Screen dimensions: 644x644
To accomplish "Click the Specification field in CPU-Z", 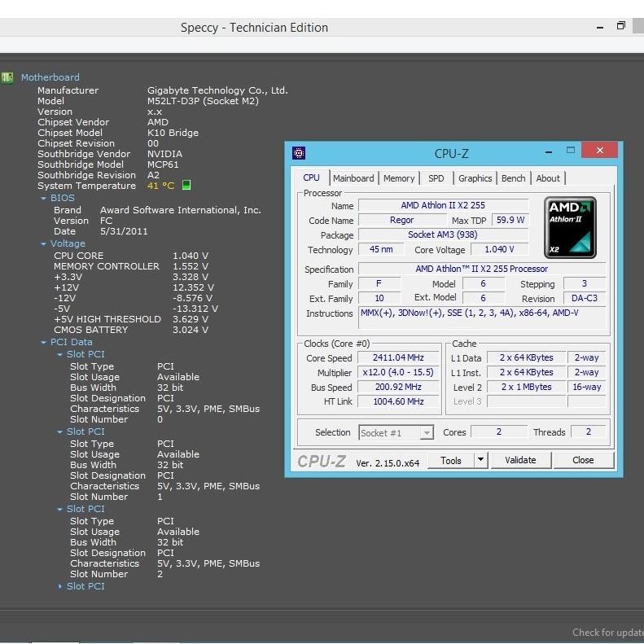I will pos(482,269).
